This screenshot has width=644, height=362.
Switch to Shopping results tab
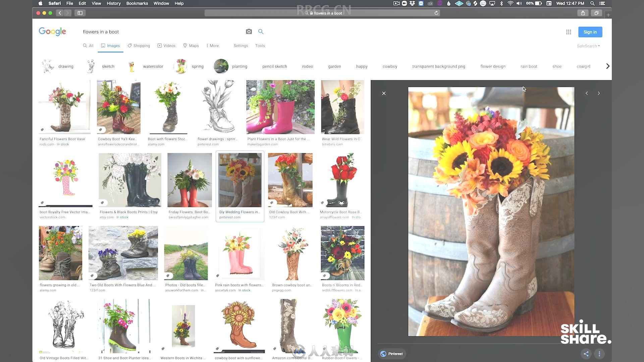point(139,46)
